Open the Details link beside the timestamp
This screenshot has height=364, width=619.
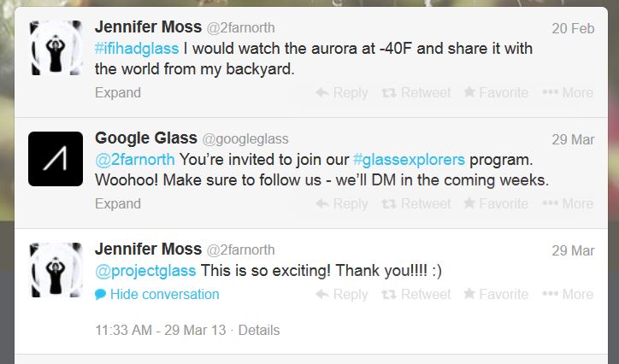coord(259,330)
